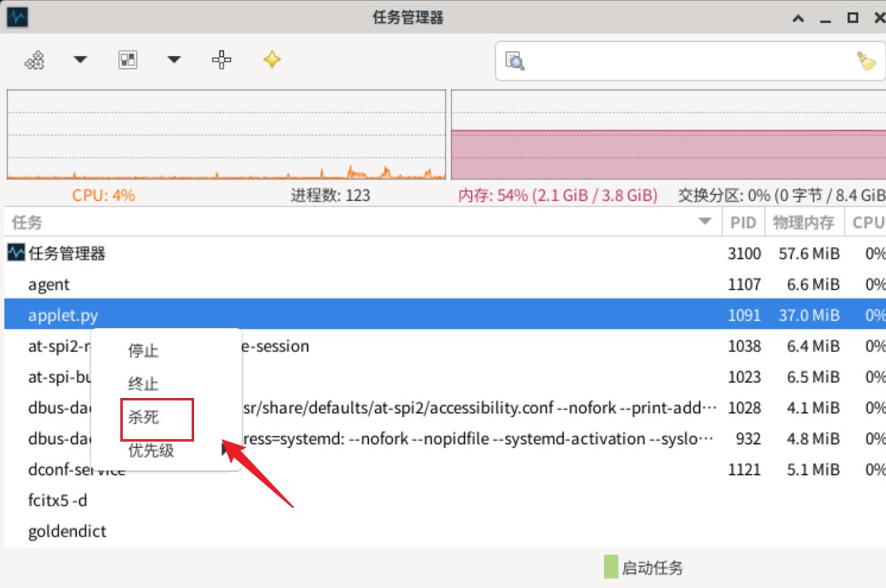The width and height of the screenshot is (886, 588).
Task: Click the crosshair identify-window icon
Action: pyautogui.click(x=222, y=59)
